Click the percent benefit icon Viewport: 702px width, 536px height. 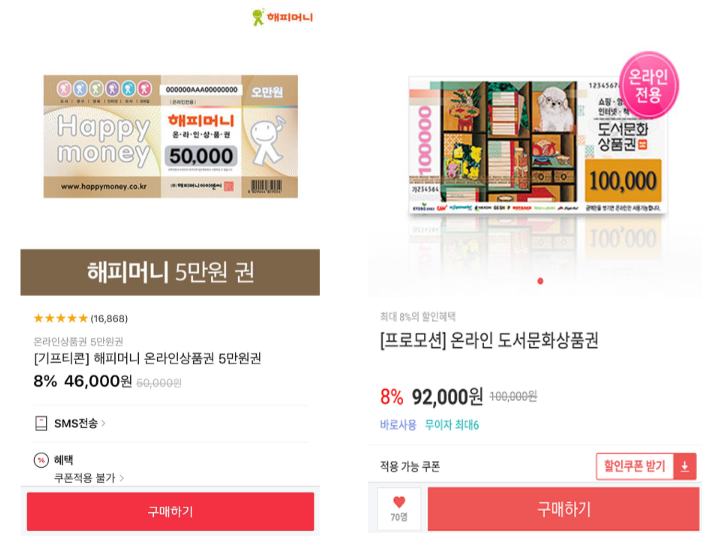pos(41,460)
